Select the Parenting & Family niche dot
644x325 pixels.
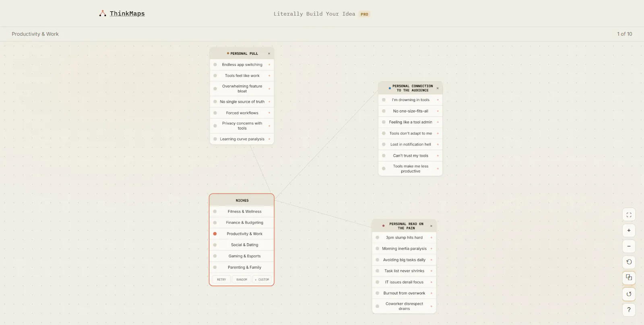[x=215, y=267]
